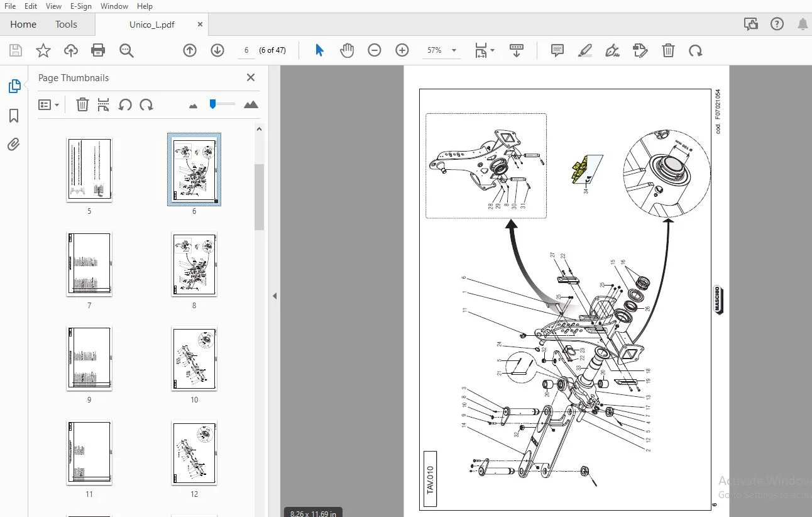The height and width of the screenshot is (517, 812).
Task: Activate the Hand pan tool
Action: pyautogui.click(x=347, y=50)
